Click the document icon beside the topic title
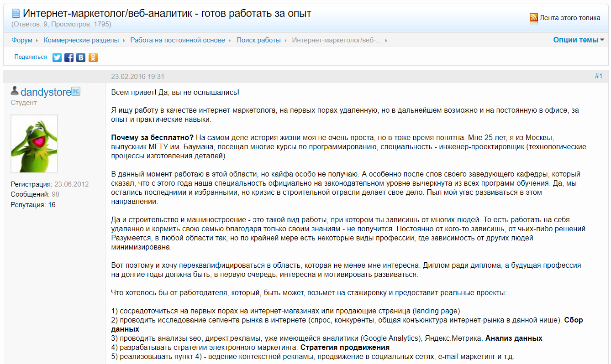This screenshot has width=611, height=364. pos(16,14)
